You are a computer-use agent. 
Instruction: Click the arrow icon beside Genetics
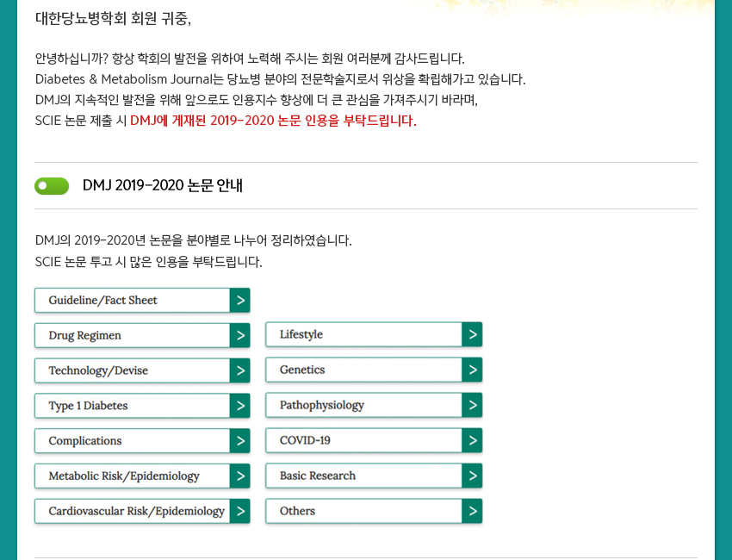pyautogui.click(x=472, y=370)
